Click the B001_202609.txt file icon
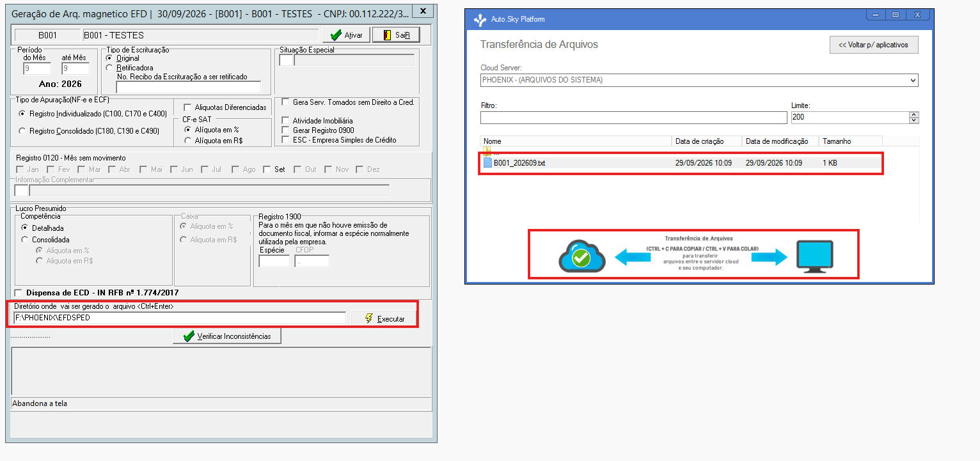 coord(488,163)
